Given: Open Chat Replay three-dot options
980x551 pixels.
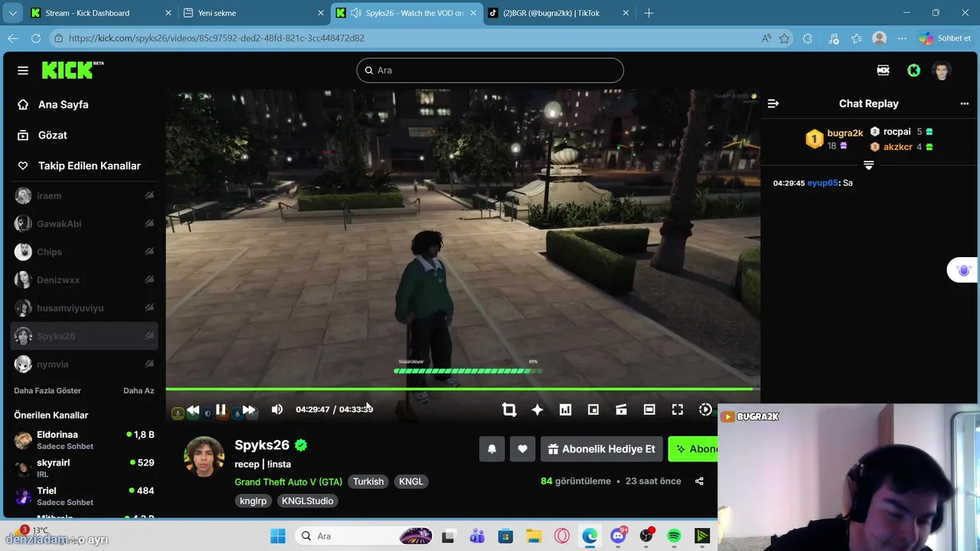Looking at the screenshot, I should pos(965,103).
